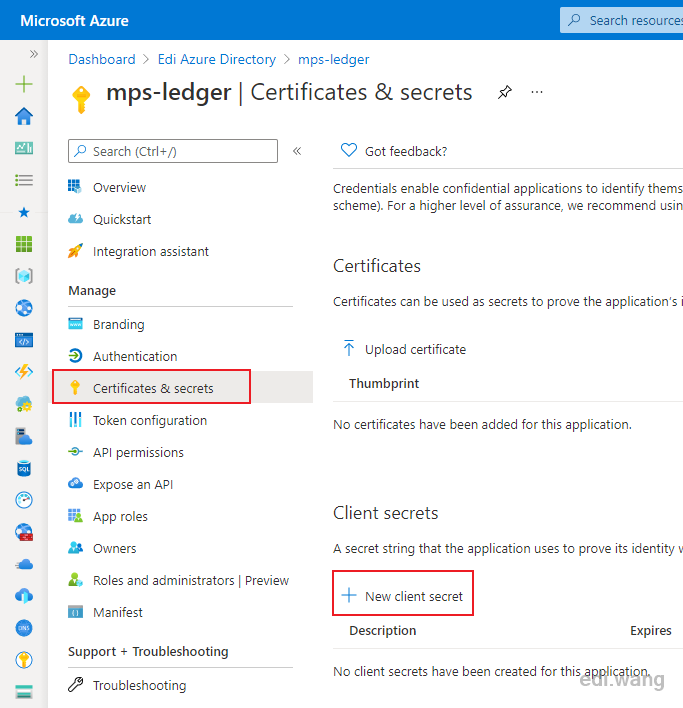Click the menu search box (Ctrl+/)

(x=173, y=151)
